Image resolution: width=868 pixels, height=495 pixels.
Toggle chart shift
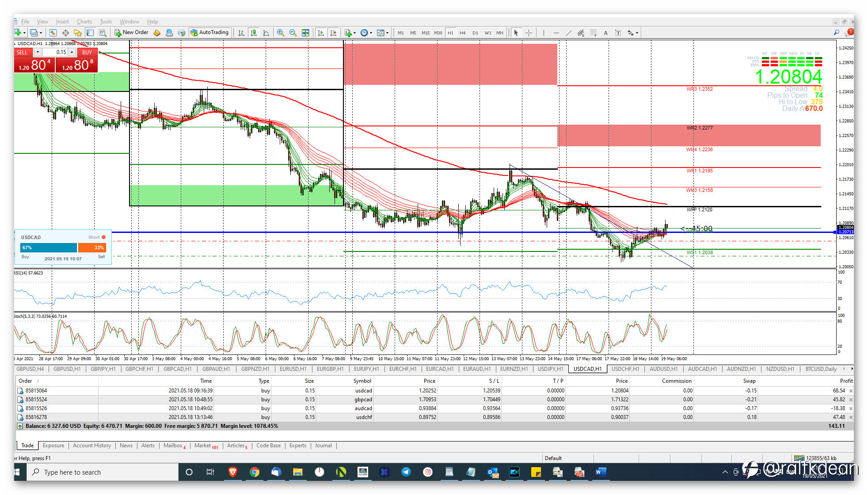pyautogui.click(x=333, y=33)
